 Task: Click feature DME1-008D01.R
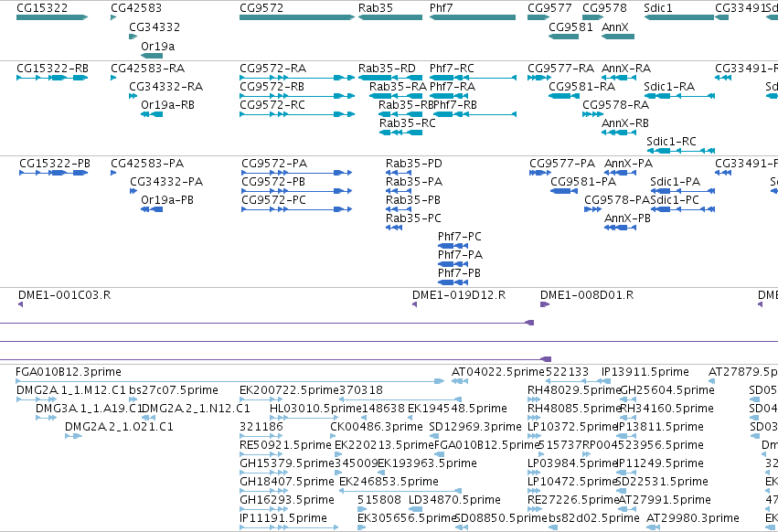click(587, 295)
